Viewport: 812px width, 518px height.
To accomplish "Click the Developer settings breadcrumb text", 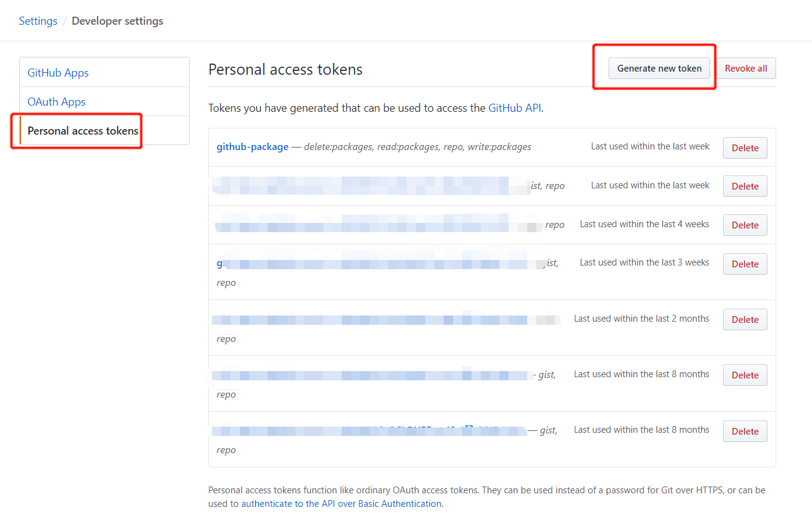I will [117, 21].
